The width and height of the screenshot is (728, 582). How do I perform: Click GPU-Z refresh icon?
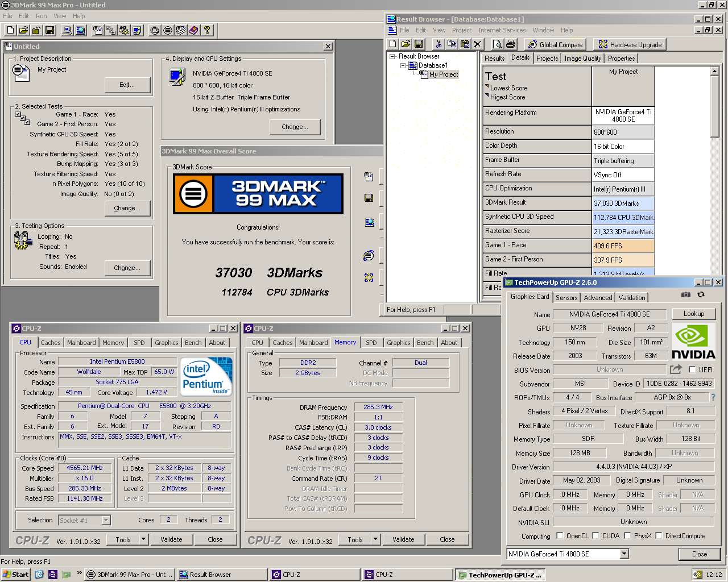point(701,294)
